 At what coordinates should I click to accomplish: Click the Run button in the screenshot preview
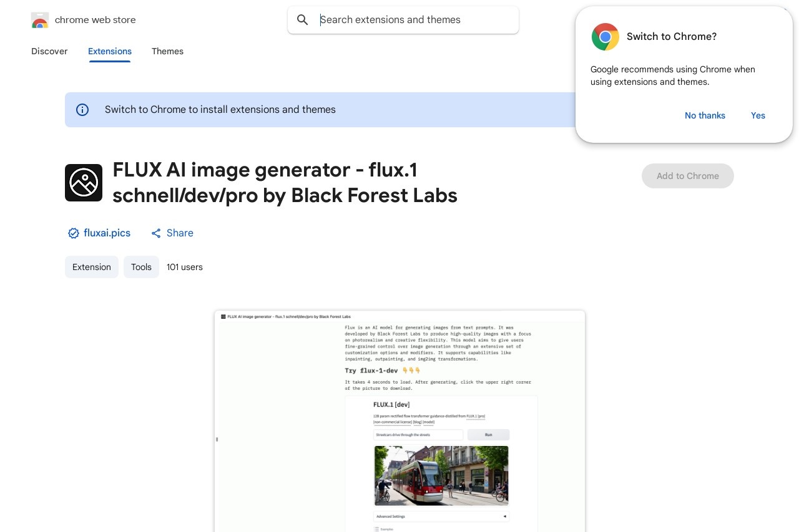point(488,435)
